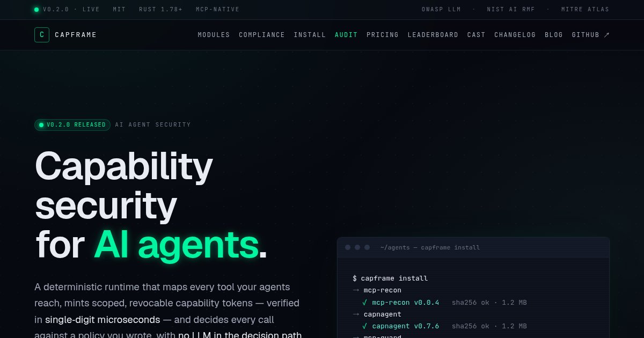This screenshot has height=338, width=644.
Task: Open the Cast nav link
Action: 477,35
